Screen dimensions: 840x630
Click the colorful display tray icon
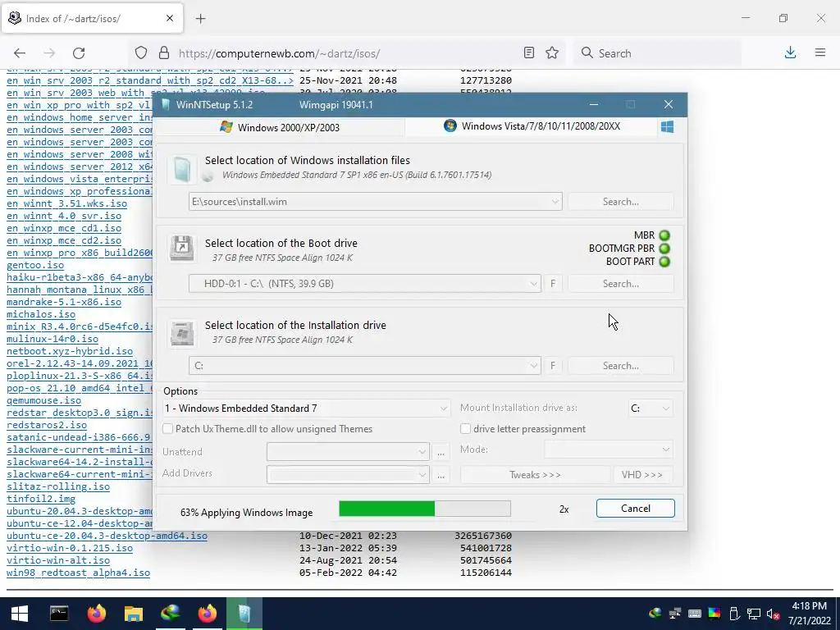714,614
